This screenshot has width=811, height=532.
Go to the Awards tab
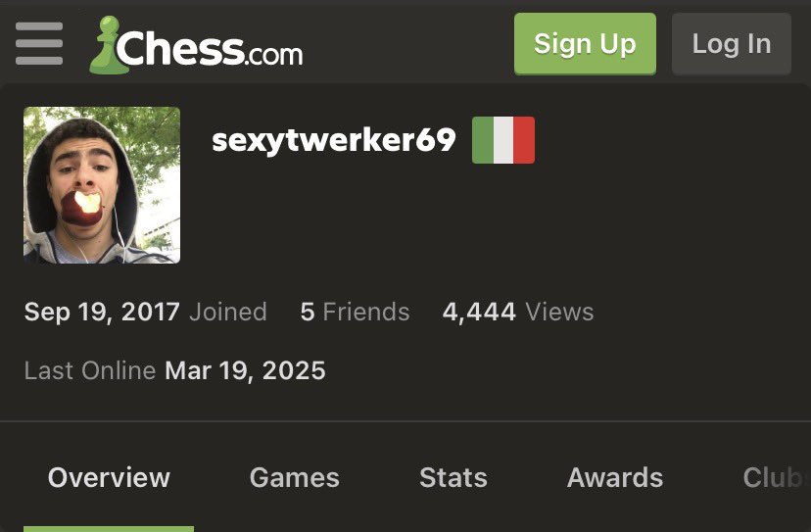point(615,477)
